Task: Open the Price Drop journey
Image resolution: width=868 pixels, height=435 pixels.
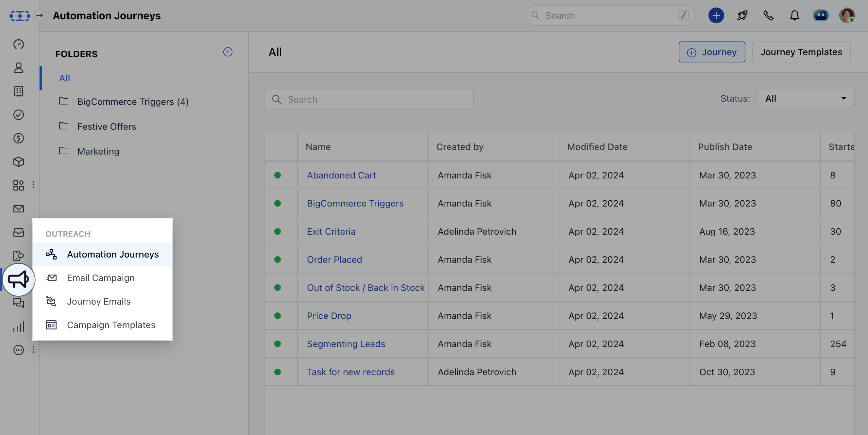Action: [329, 316]
